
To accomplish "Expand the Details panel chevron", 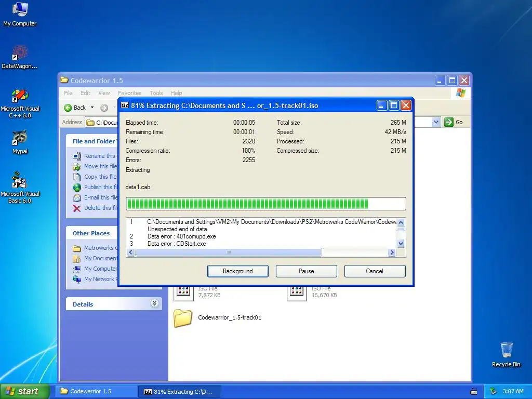I will (x=154, y=303).
